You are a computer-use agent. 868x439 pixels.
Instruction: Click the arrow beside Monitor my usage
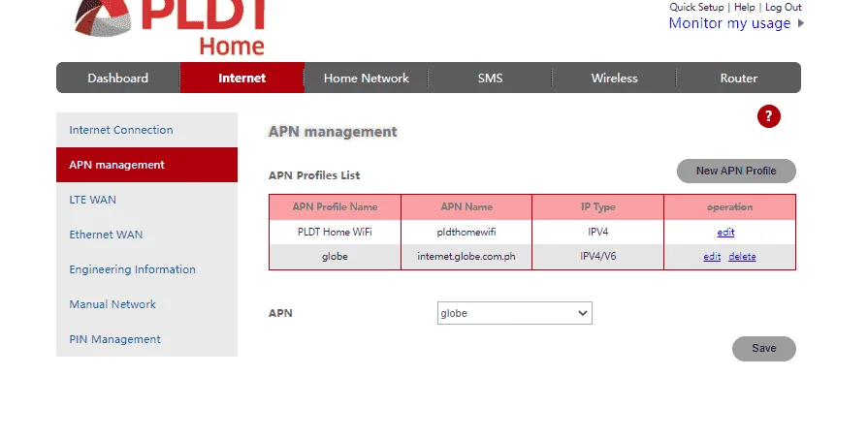pos(800,23)
